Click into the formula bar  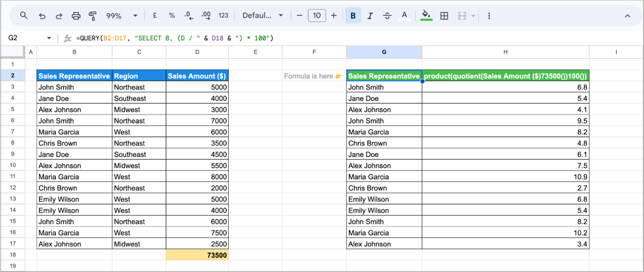click(x=358, y=38)
